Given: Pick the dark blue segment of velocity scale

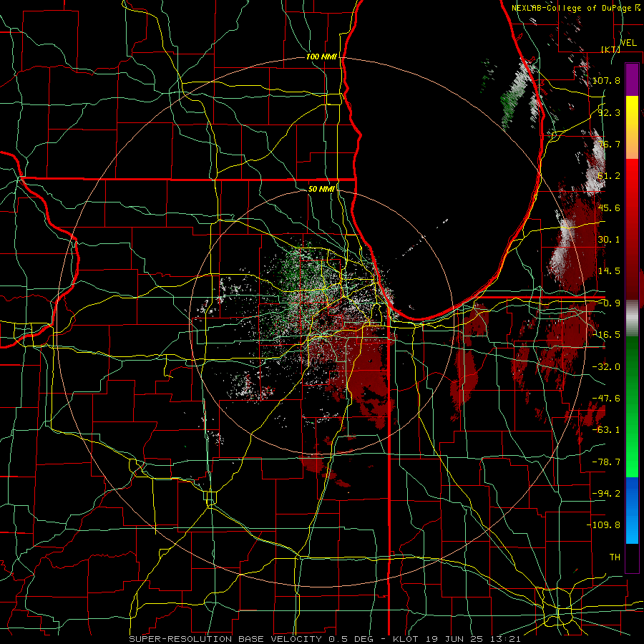Looking at the screenshot, I should (x=632, y=493).
